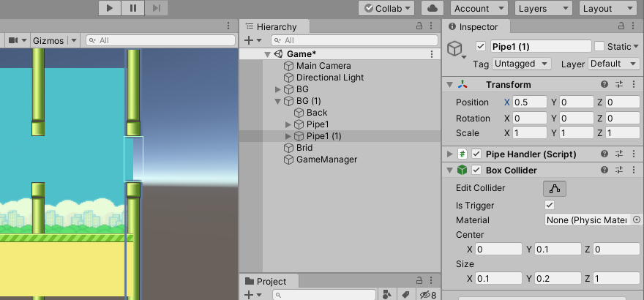Click the Project search-by-label icon

[405, 294]
